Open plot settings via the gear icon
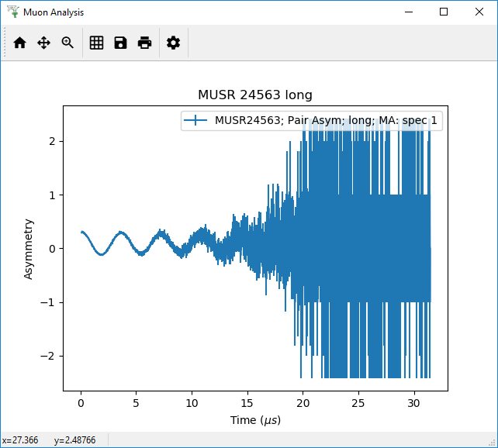Screen dimensions: 498x448 (173, 43)
